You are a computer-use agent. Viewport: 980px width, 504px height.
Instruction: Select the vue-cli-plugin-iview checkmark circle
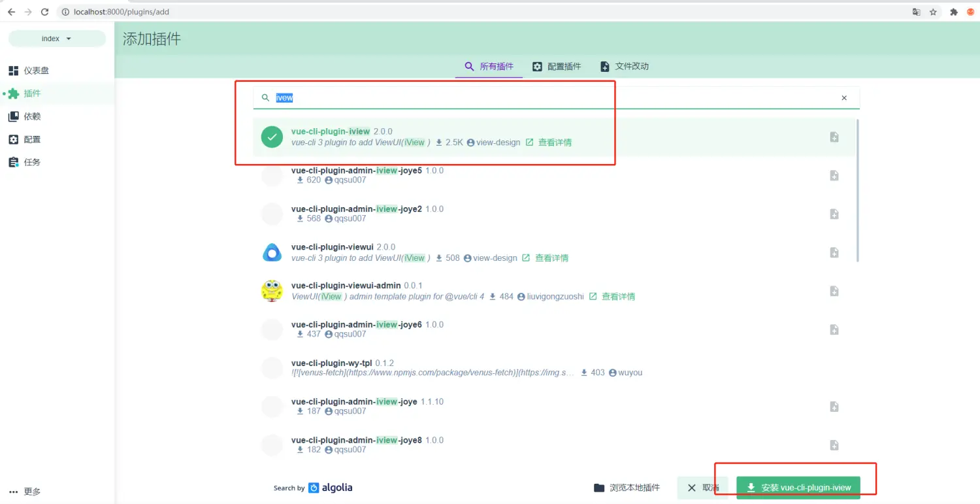pos(272,137)
